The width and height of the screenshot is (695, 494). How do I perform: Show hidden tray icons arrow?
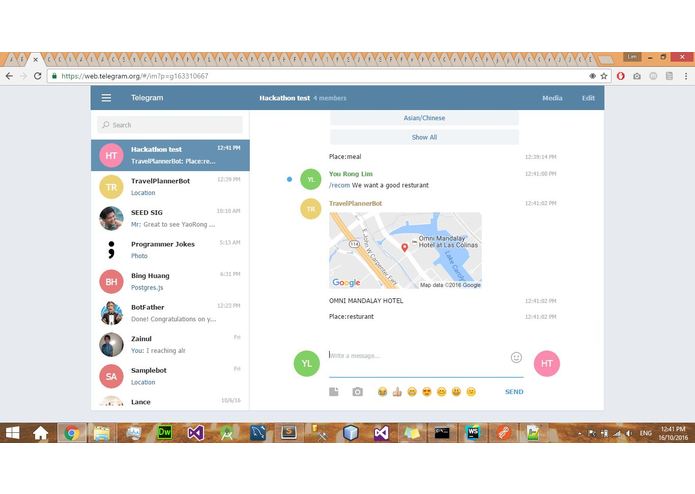click(x=580, y=433)
